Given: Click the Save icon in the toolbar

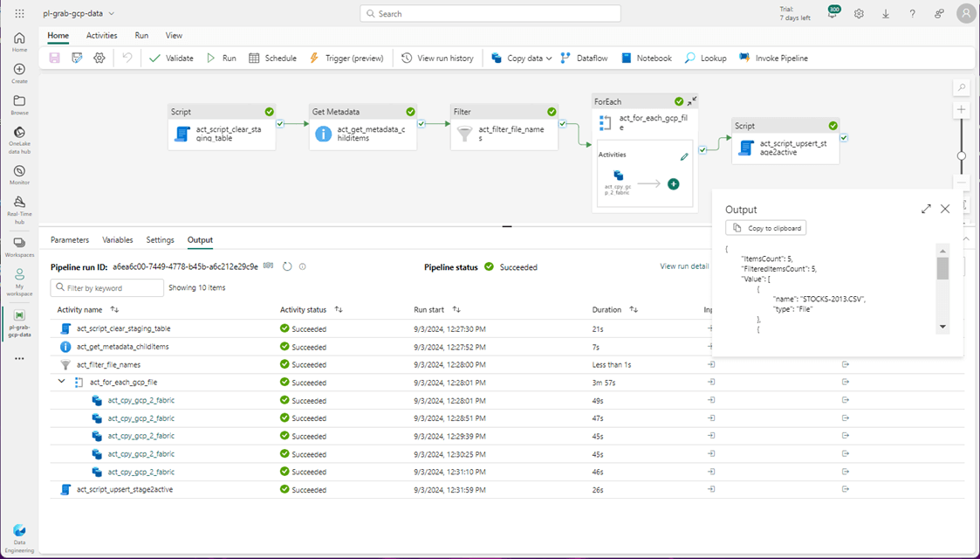Looking at the screenshot, I should point(55,59).
